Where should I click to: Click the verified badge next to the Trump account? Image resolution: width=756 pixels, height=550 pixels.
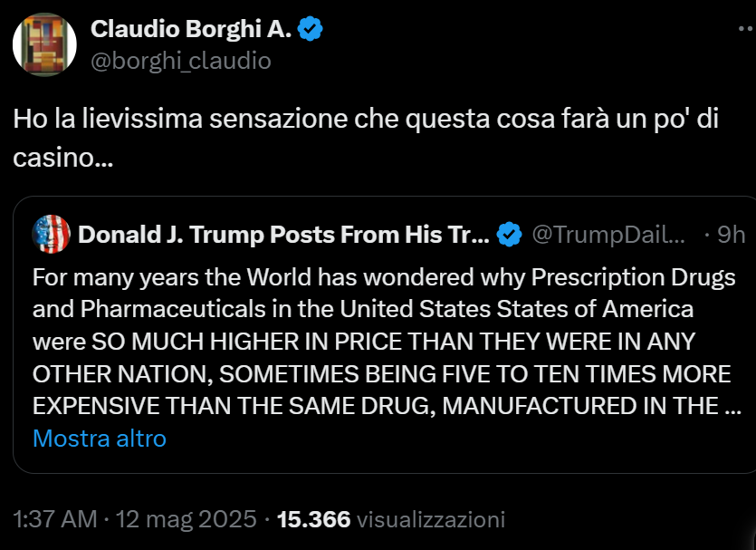(507, 233)
